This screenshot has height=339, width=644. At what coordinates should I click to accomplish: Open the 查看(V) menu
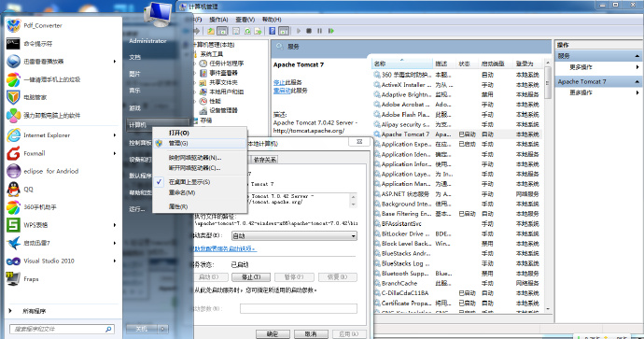pyautogui.click(x=245, y=20)
